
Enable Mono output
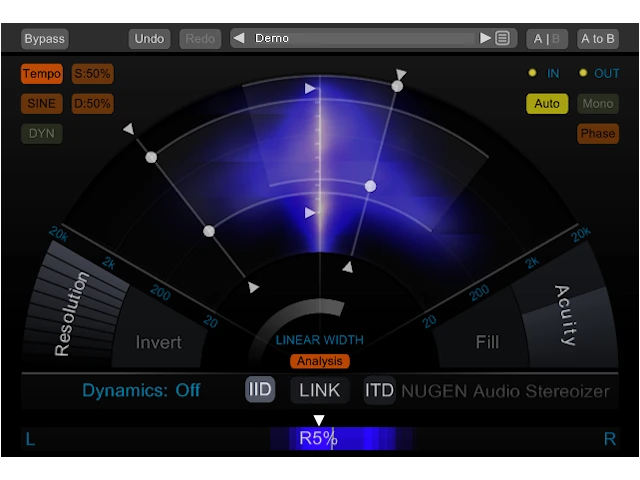598,104
